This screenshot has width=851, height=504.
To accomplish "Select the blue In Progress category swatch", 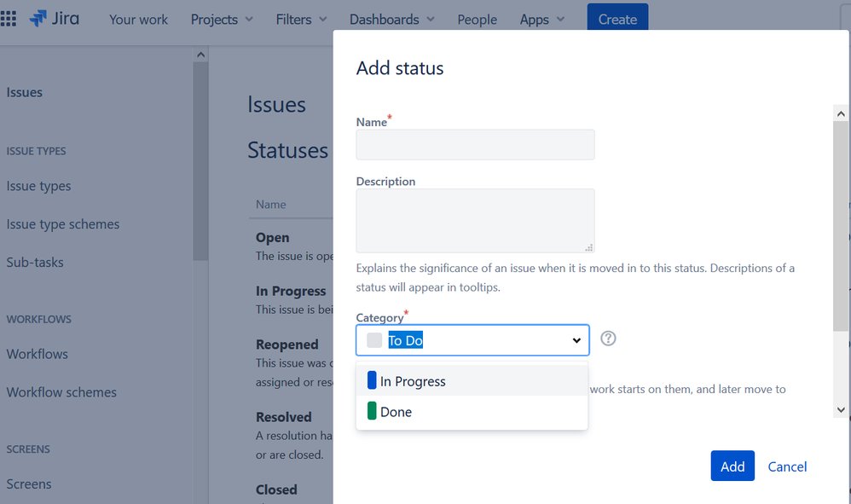I will (x=372, y=380).
